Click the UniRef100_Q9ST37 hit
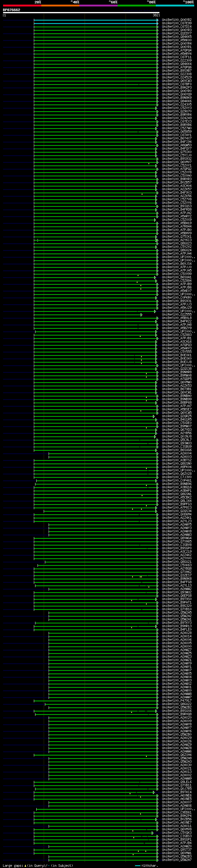The width and height of the screenshot is (197, 868). click(x=177, y=850)
